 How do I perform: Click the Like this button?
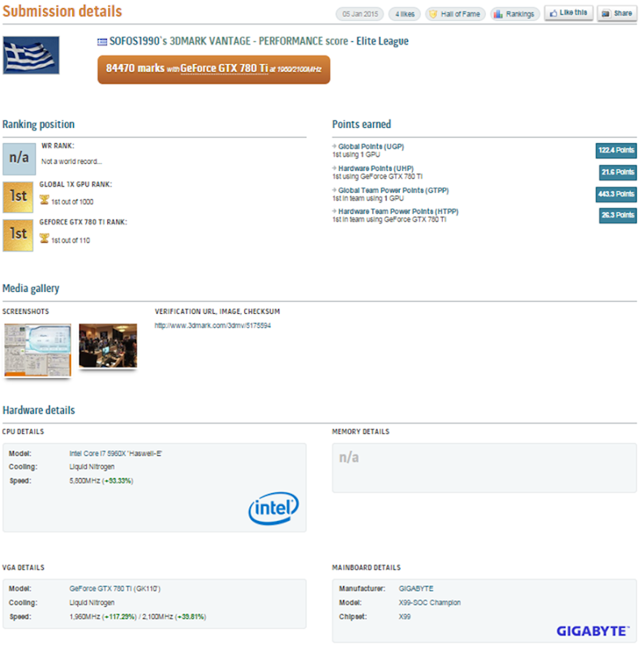click(x=569, y=13)
